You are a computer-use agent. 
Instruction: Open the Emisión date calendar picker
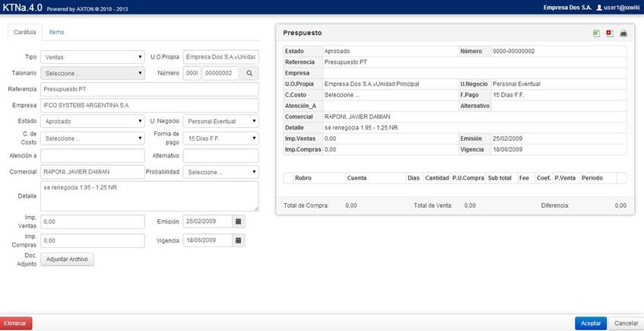(x=238, y=221)
